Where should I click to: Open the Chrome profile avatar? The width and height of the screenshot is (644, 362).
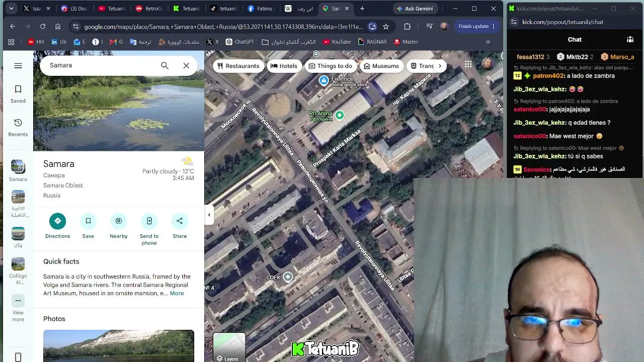click(x=444, y=26)
